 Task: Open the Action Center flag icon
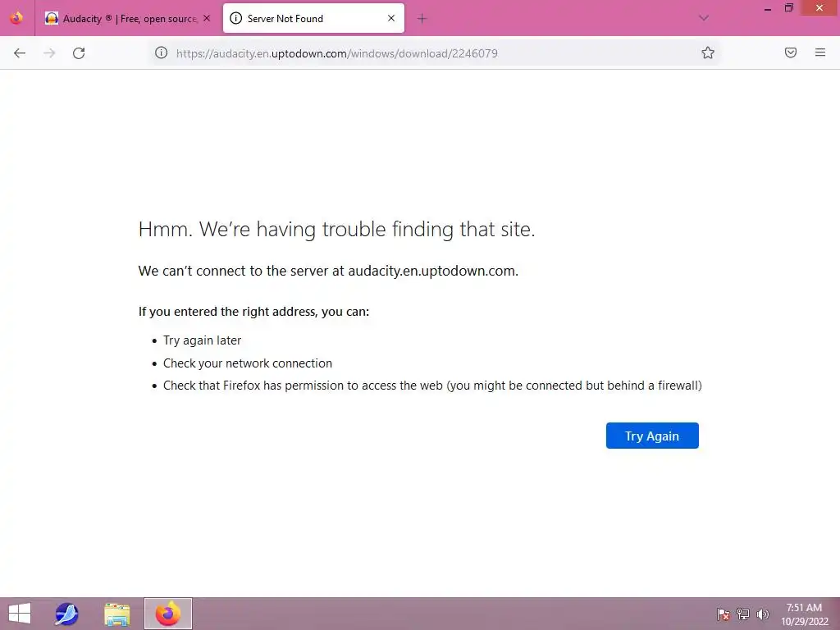click(x=724, y=614)
